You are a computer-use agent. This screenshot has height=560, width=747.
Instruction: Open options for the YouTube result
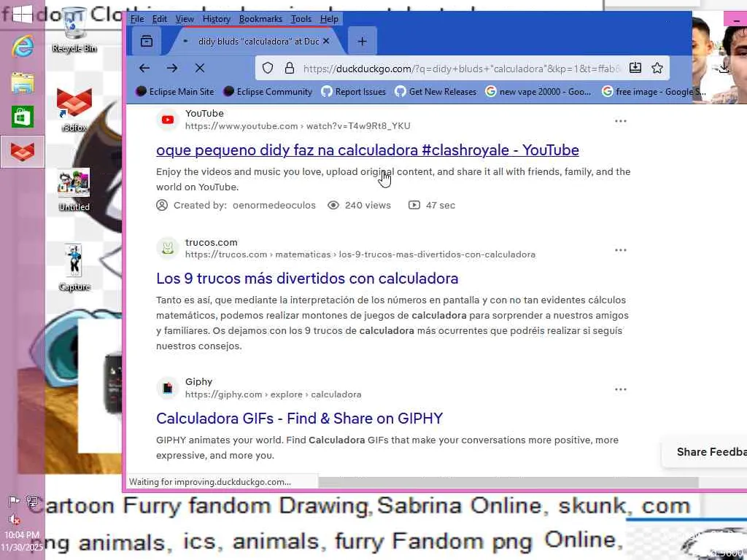(620, 121)
